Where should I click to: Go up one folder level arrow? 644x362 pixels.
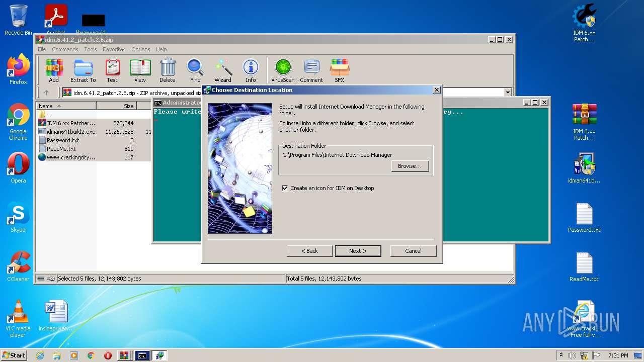coord(46,93)
